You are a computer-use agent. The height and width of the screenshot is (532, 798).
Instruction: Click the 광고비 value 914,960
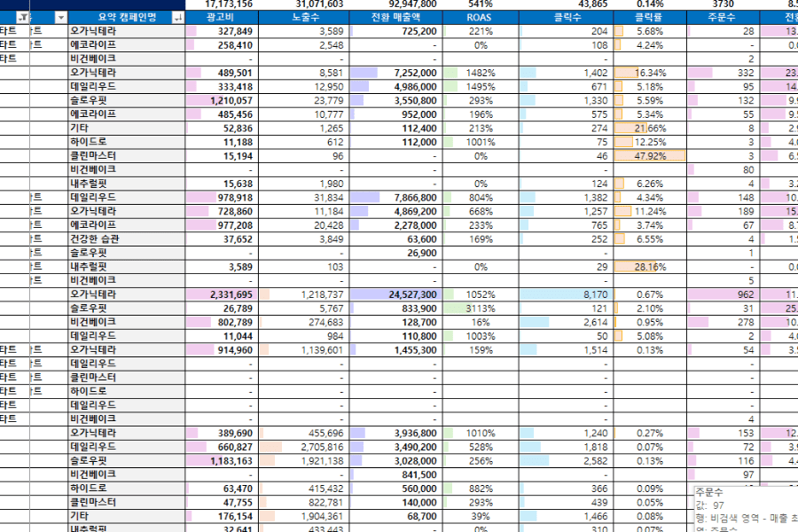pos(222,349)
